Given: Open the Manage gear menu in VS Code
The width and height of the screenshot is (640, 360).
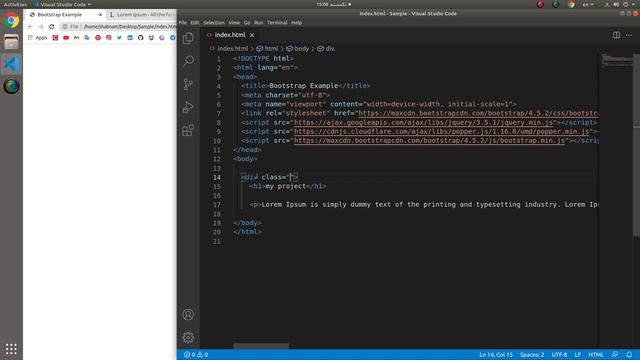Looking at the screenshot, I should coord(188,338).
